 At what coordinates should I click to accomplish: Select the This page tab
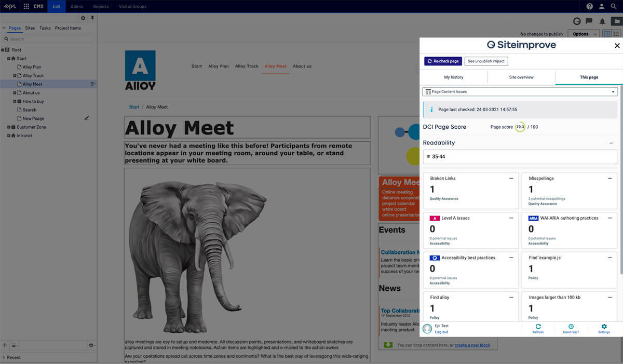pos(589,77)
